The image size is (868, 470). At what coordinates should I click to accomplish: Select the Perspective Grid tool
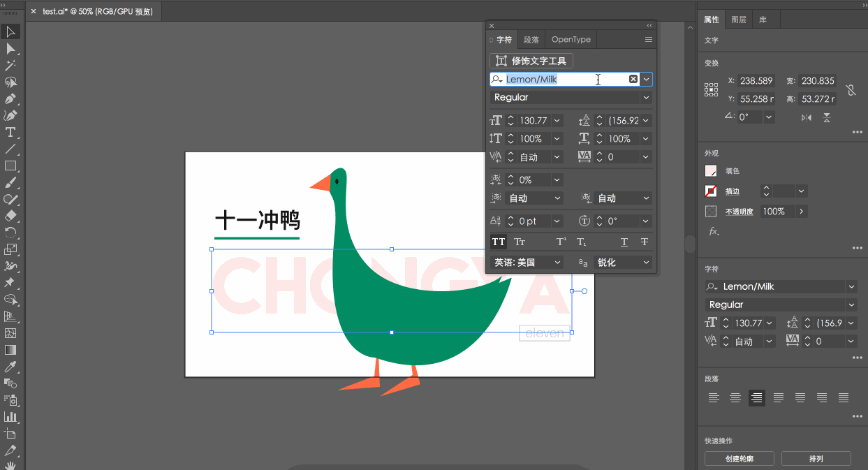pos(11,316)
